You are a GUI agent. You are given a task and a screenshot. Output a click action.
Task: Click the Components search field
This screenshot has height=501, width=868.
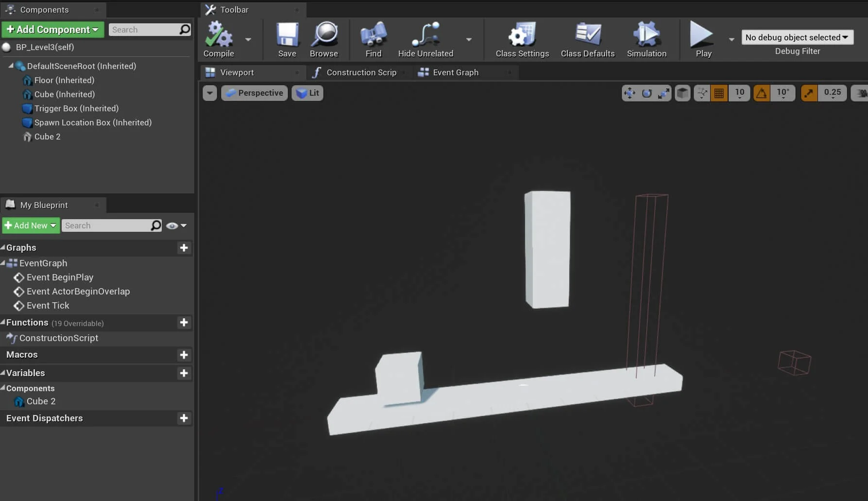pos(144,30)
